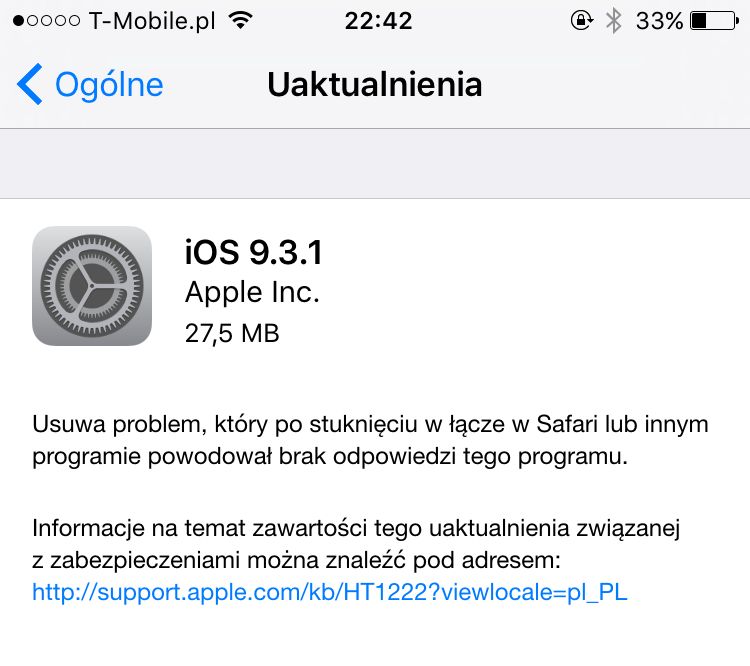
Task: Tap the Bluetooth status icon
Action: pos(614,21)
